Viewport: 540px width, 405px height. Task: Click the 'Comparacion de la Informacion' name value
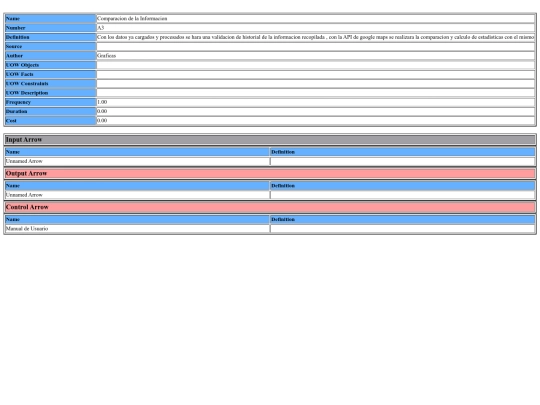[x=132, y=19]
